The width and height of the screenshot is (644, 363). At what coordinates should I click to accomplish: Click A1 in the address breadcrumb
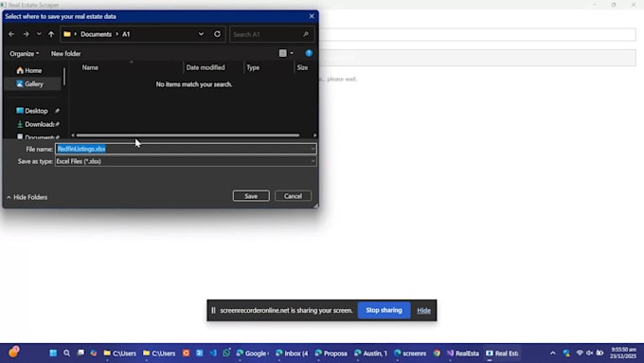[126, 34]
